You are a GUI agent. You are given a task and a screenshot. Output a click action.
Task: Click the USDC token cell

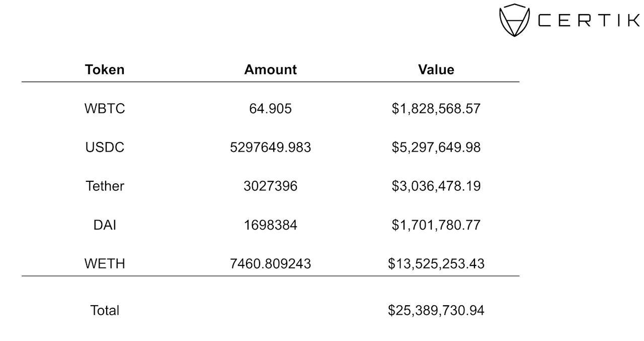pos(105,147)
